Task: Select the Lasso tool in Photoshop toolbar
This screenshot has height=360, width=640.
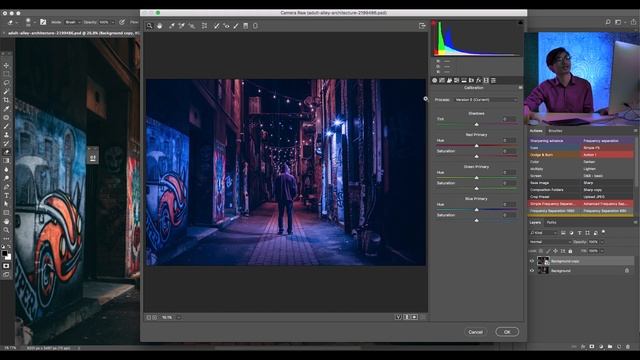Action: (6, 82)
